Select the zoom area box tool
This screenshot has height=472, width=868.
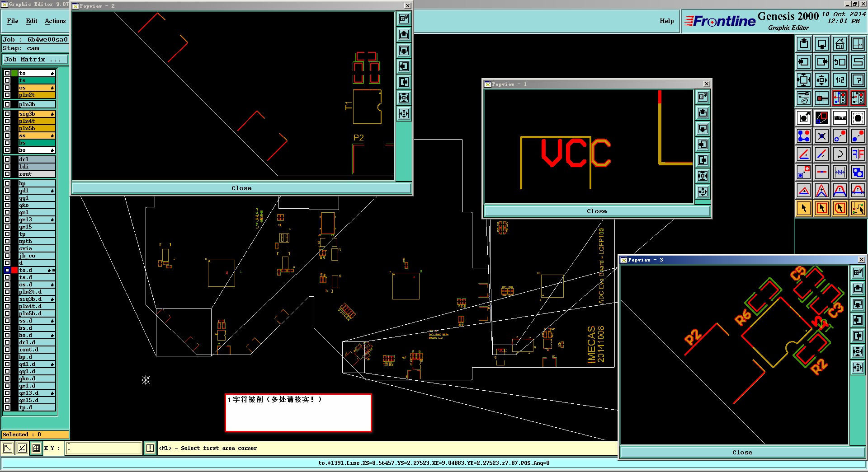tap(822, 118)
